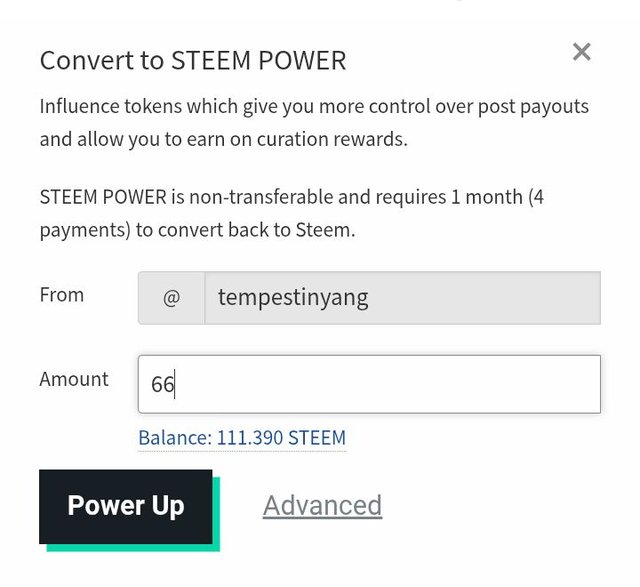This screenshot has width=640, height=587.
Task: Place cursor after 66 in Amount box
Action: [176, 385]
